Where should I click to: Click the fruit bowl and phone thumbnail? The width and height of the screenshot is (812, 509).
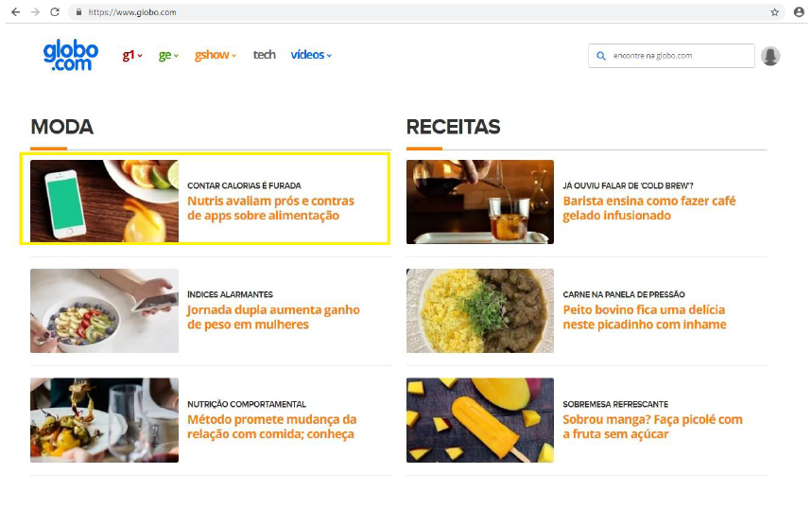104,310
